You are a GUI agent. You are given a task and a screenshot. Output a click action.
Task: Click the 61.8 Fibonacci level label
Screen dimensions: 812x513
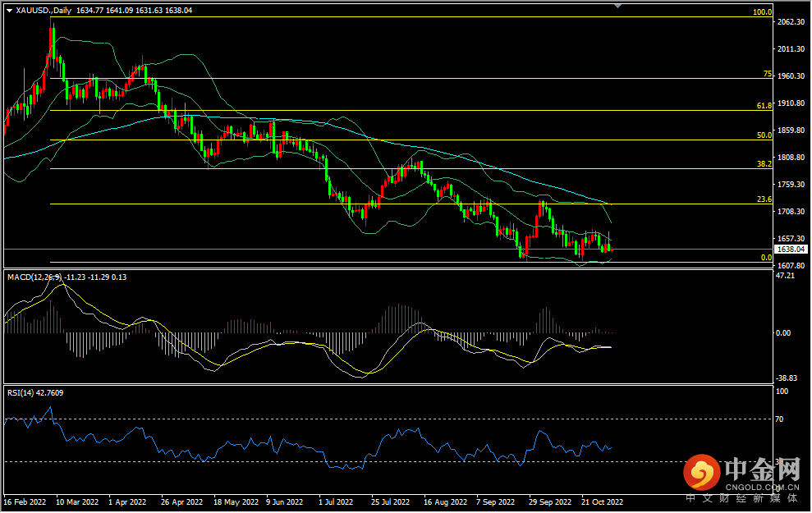[x=764, y=106]
